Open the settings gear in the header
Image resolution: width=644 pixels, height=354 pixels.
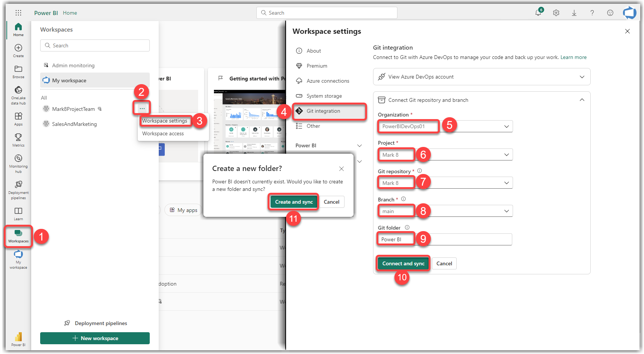tap(556, 13)
